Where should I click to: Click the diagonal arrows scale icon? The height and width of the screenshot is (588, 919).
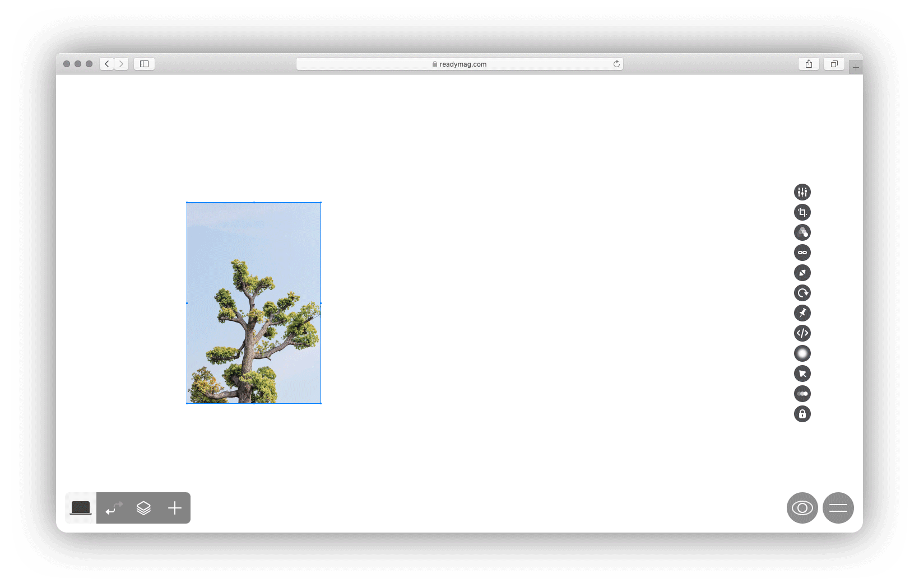[x=802, y=273]
